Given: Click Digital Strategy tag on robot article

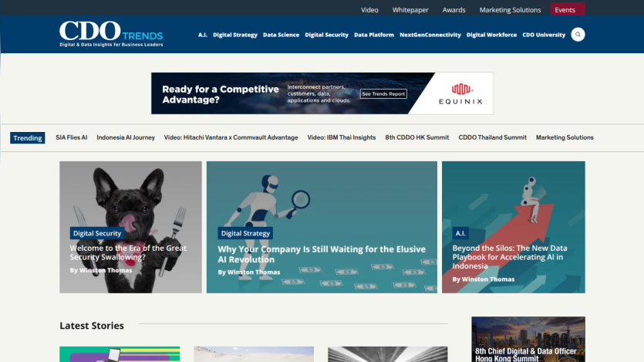Looking at the screenshot, I should [245, 233].
